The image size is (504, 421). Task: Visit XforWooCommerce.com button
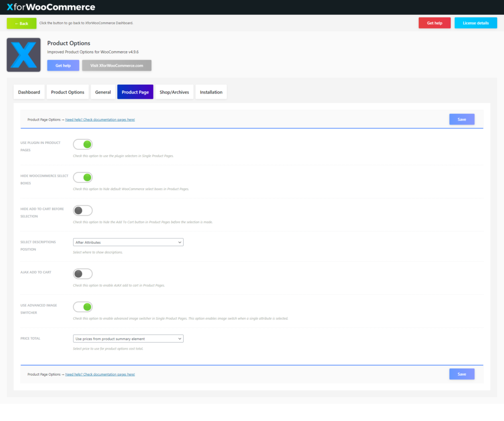point(117,65)
